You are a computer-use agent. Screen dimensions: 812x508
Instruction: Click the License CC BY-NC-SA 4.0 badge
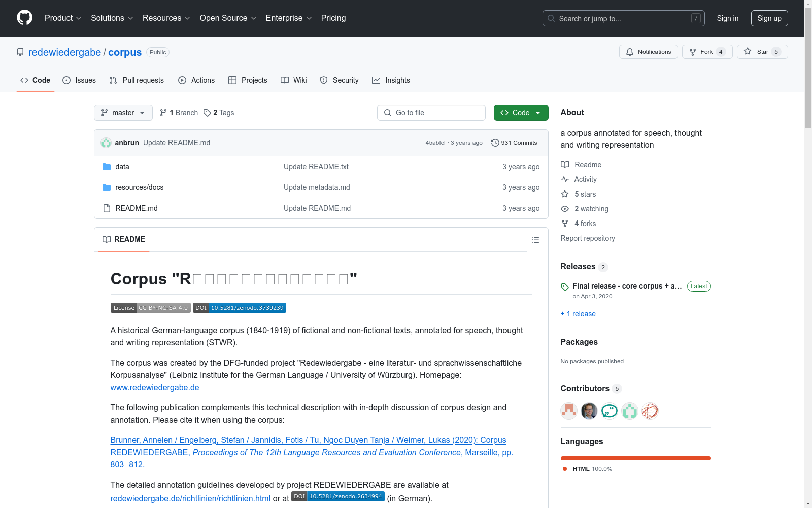(x=151, y=308)
